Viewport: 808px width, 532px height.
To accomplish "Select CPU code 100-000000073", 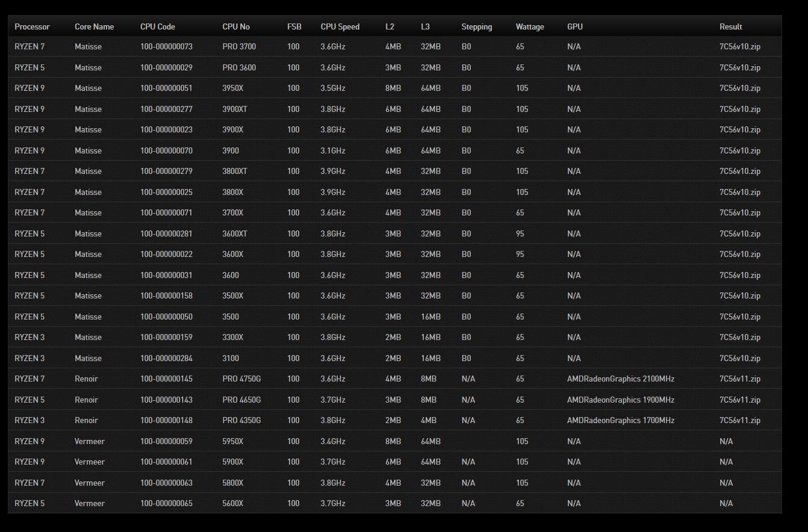I will coord(166,46).
